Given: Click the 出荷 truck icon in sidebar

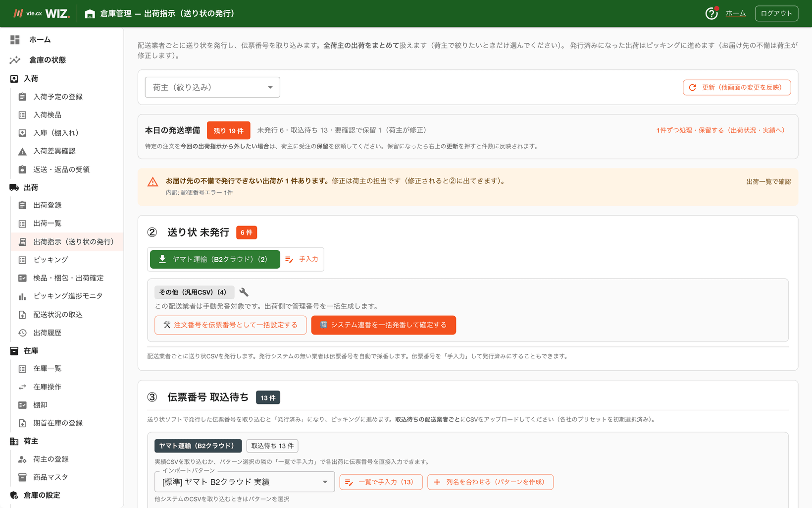Looking at the screenshot, I should [14, 187].
